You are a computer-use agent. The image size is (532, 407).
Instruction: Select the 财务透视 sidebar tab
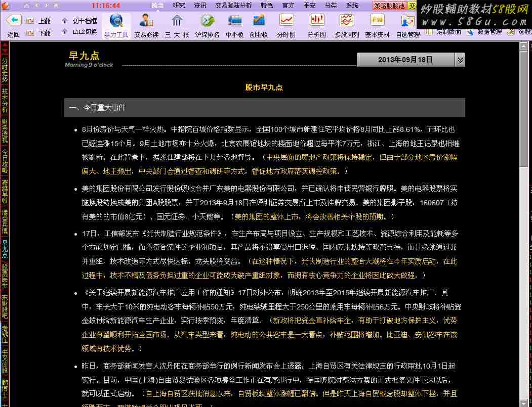tap(5, 131)
